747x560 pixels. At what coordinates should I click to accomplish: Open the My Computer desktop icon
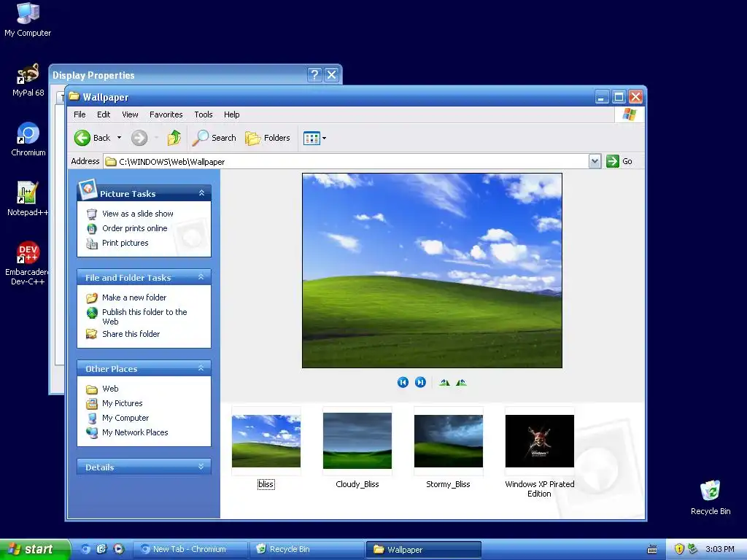pos(28,20)
